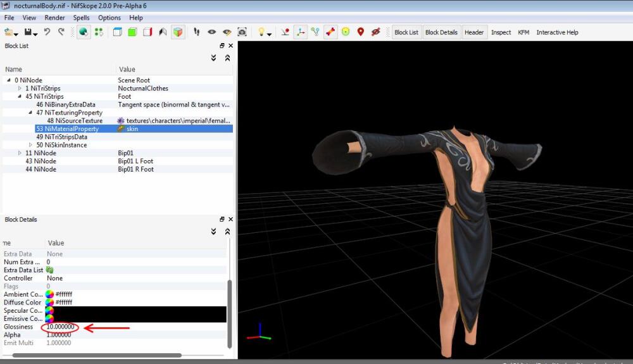The image size is (633, 364).
Task: Click the red dot normals icon
Action: pyautogui.click(x=285, y=32)
